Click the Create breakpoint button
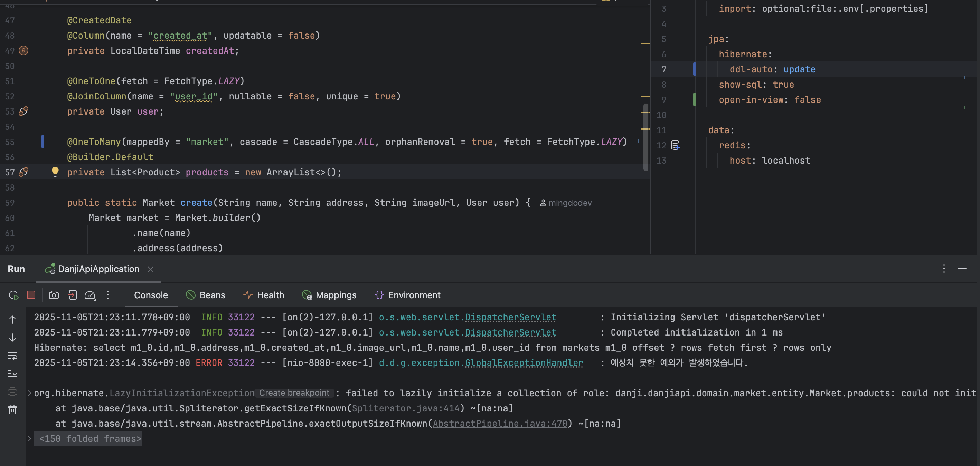980x466 pixels. point(294,392)
